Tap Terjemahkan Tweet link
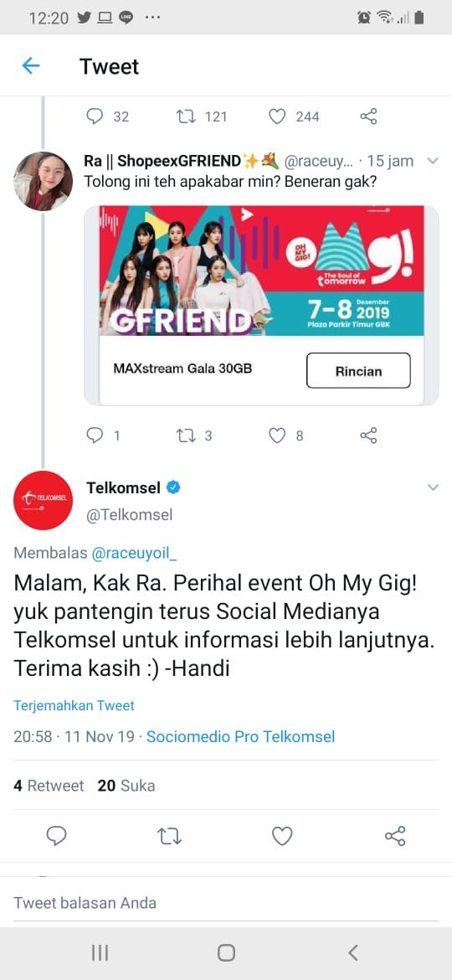452x980 pixels. tap(74, 705)
